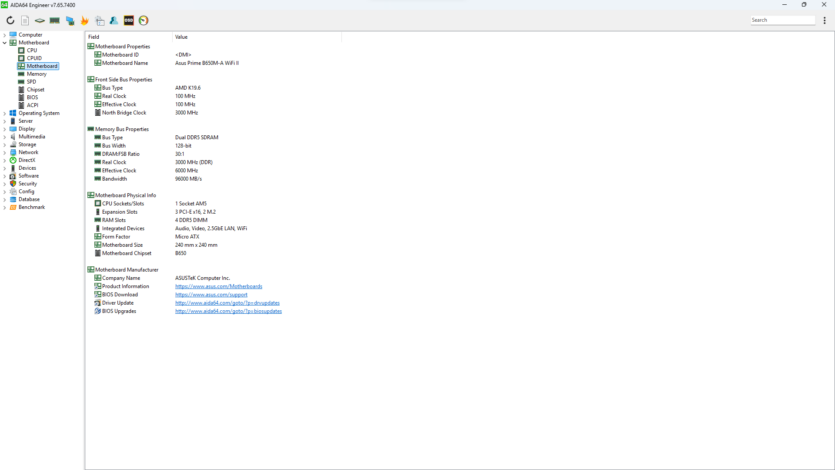Expand the Operating System node
835x470 pixels.
[5, 113]
